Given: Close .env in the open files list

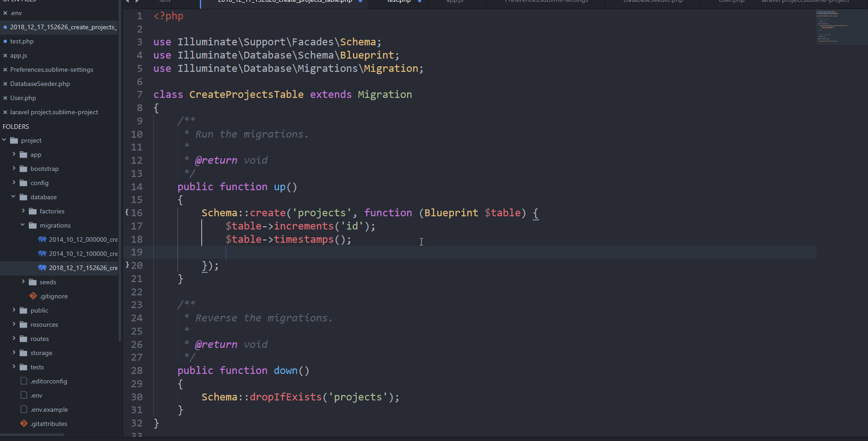Looking at the screenshot, I should tap(5, 13).
